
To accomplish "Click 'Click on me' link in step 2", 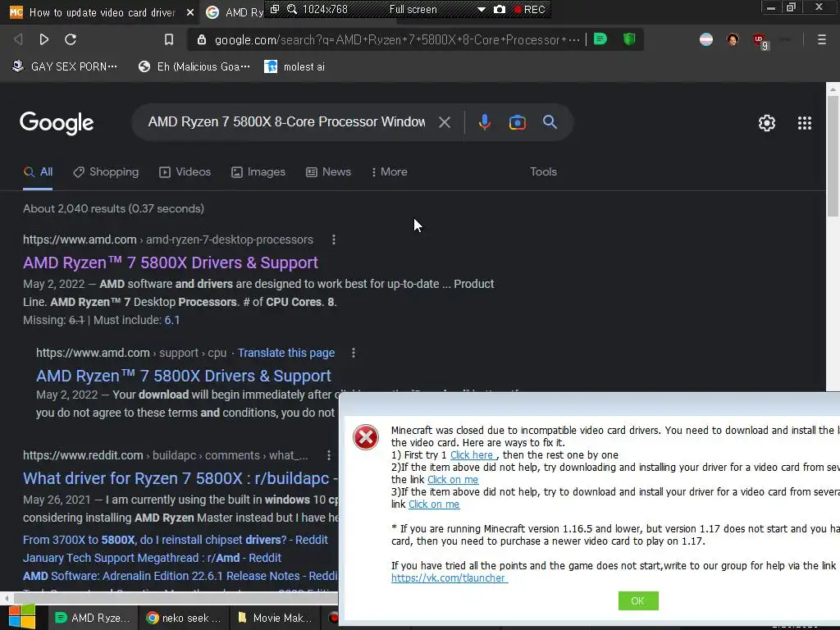I will pos(453,479).
